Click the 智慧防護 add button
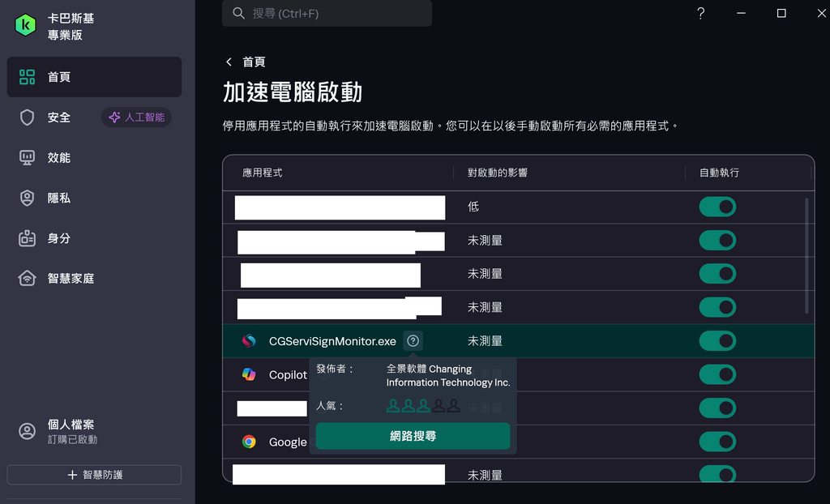Screen dimensions: 830x504 coord(94,475)
